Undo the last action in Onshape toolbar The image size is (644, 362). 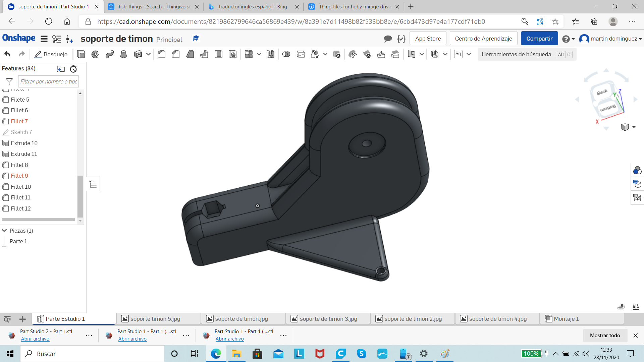(7, 54)
